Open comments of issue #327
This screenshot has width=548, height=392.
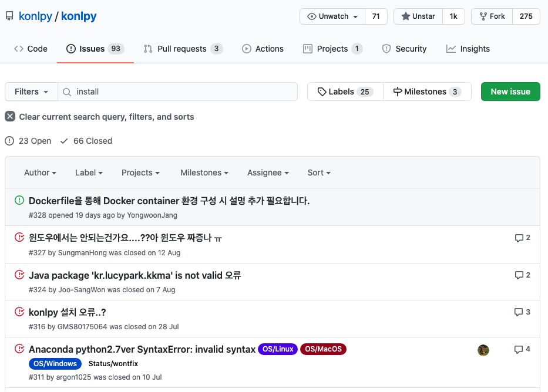click(522, 238)
